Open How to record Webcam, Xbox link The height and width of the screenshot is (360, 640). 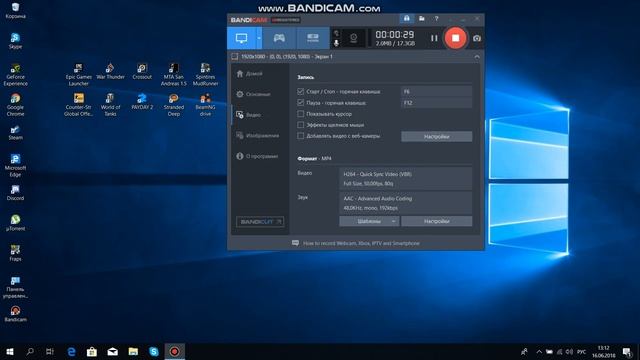click(361, 243)
